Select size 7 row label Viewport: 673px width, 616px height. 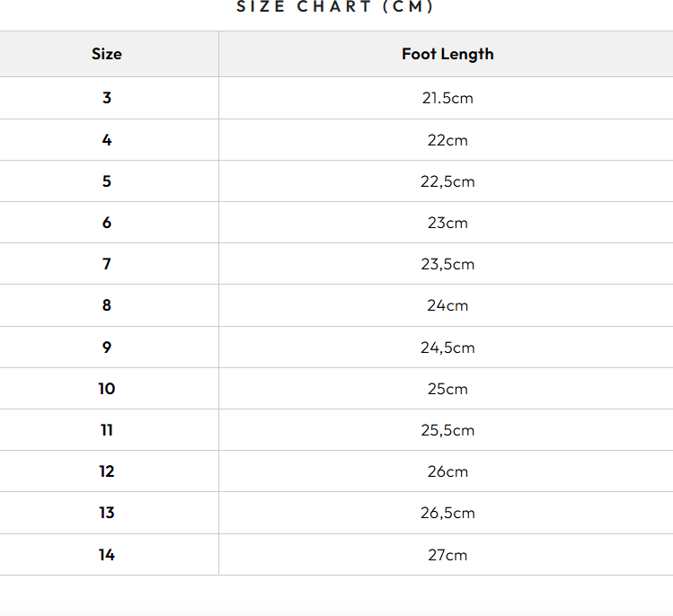106,264
